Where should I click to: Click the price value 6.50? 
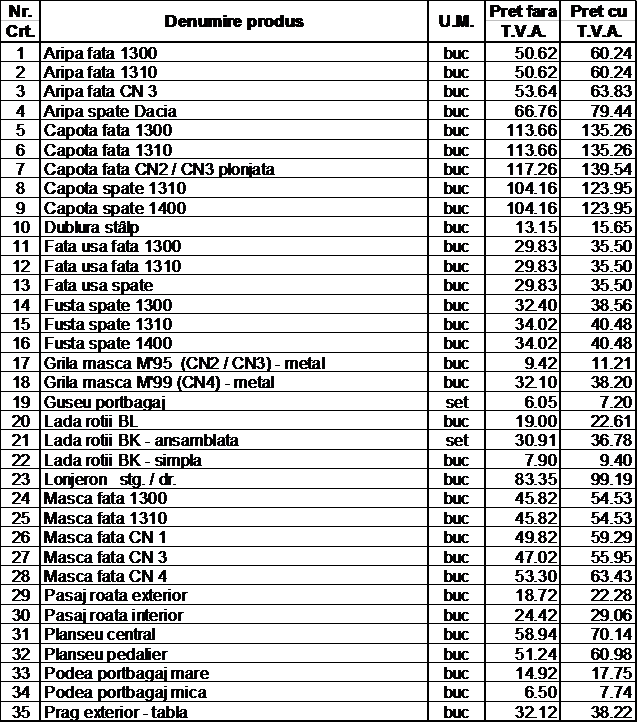pos(540,692)
